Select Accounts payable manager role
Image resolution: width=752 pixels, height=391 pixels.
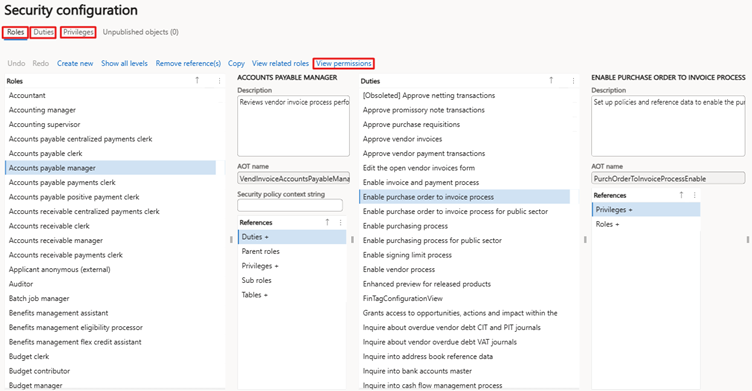click(x=110, y=168)
